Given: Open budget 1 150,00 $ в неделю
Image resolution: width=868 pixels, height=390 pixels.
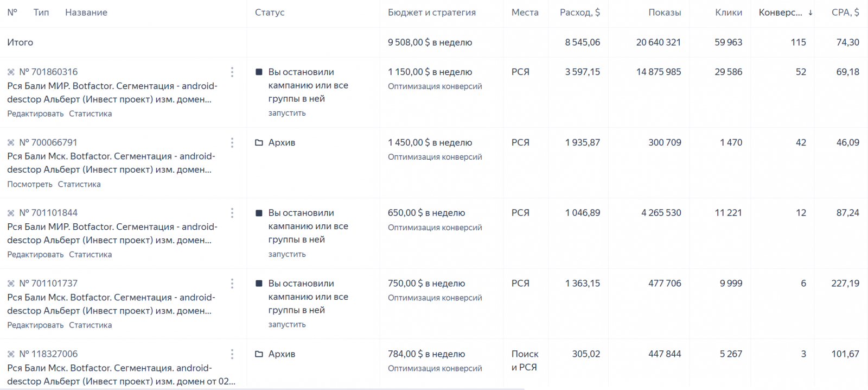Looking at the screenshot, I should 430,72.
